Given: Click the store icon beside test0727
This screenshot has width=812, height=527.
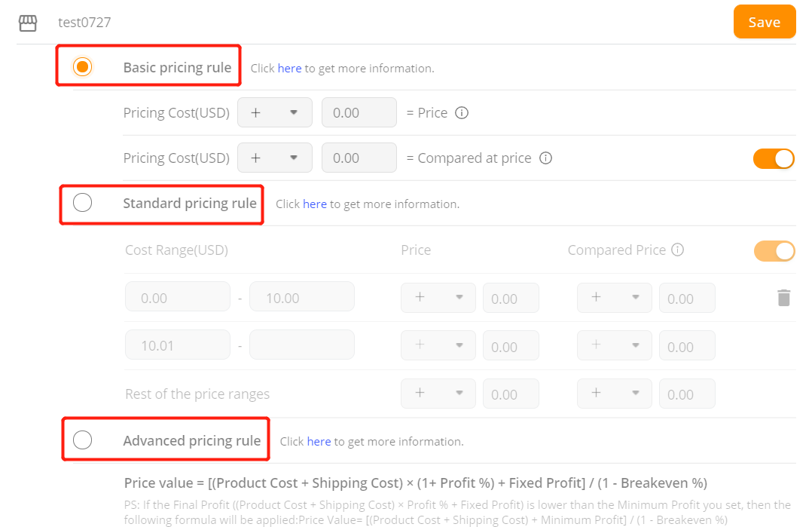Looking at the screenshot, I should (27, 23).
